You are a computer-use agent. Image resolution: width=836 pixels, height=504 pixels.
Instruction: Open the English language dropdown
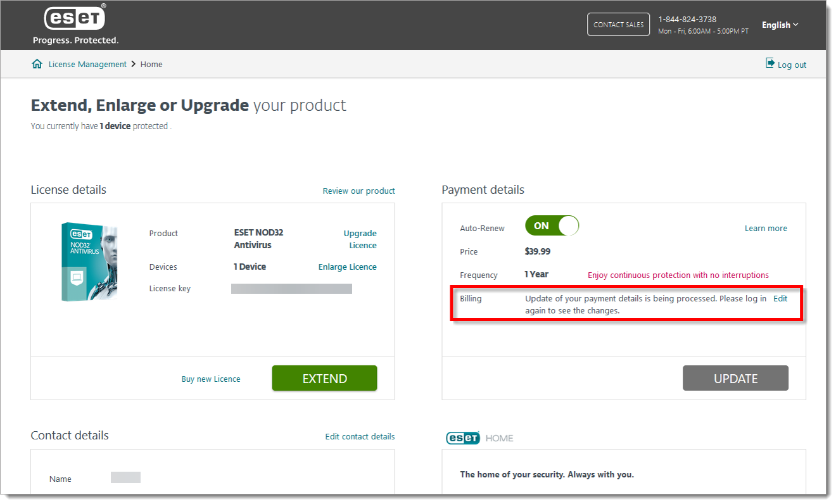[780, 25]
